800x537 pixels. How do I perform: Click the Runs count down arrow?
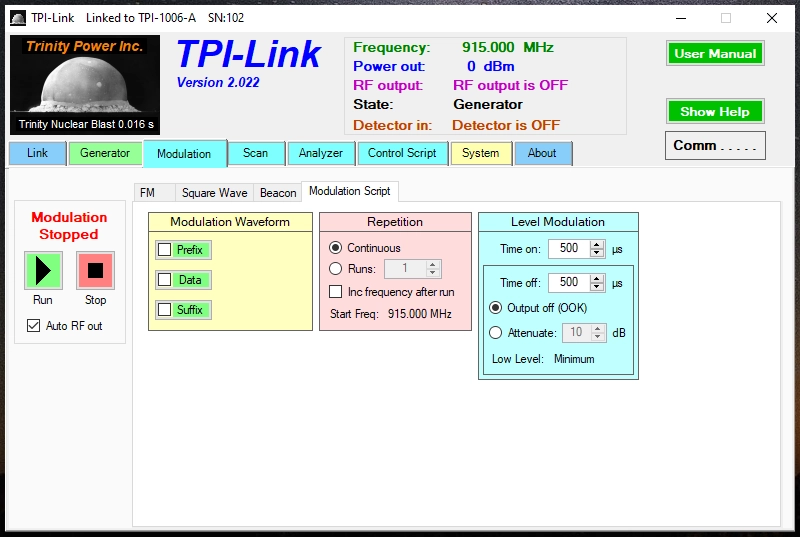pyautogui.click(x=433, y=272)
